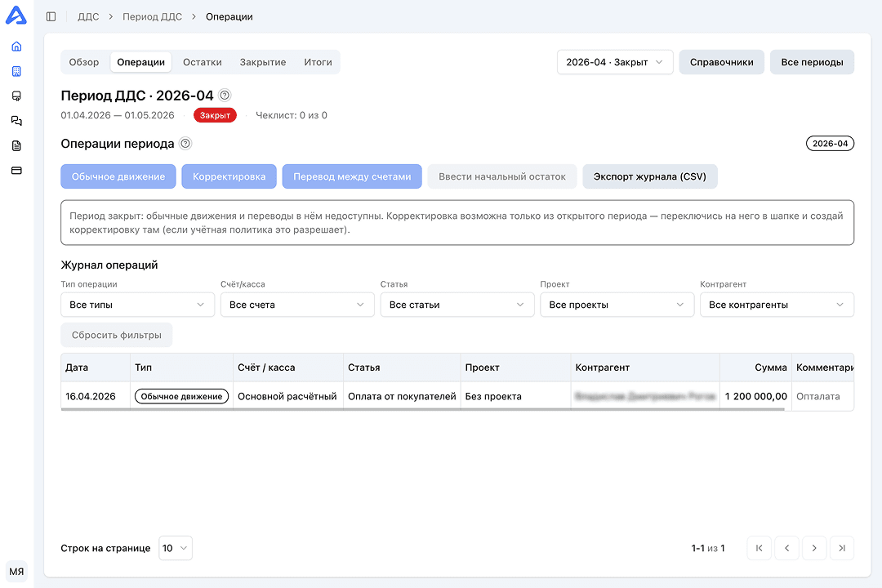Expand the Все контрагенты filter
Screen dimensions: 882x588
(777, 305)
